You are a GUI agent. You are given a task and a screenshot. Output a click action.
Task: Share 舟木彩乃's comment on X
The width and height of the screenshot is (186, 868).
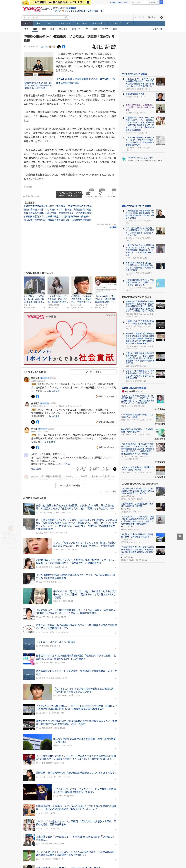pyautogui.click(x=33, y=422)
